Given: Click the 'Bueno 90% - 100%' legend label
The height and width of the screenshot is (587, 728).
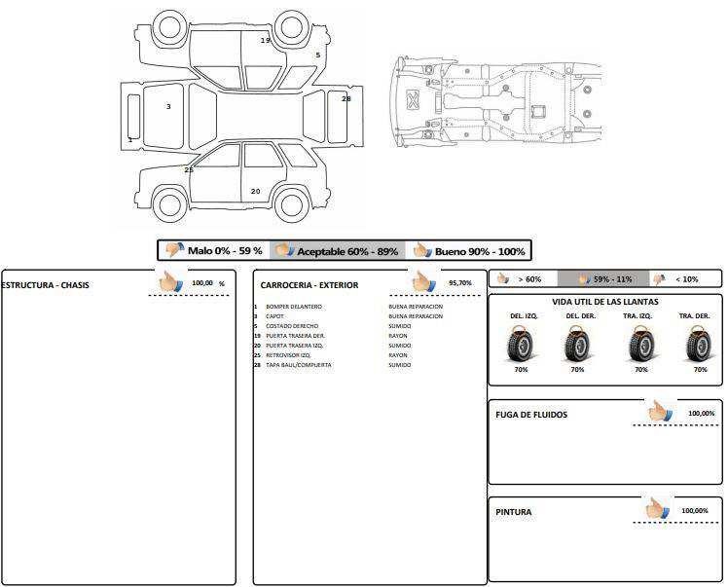Looking at the screenshot, I should tap(480, 251).
